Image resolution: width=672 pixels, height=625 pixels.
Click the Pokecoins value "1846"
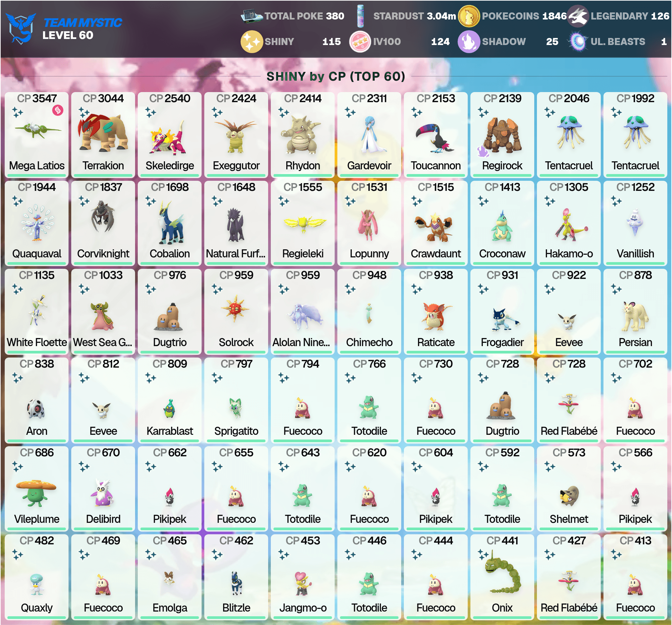click(554, 16)
